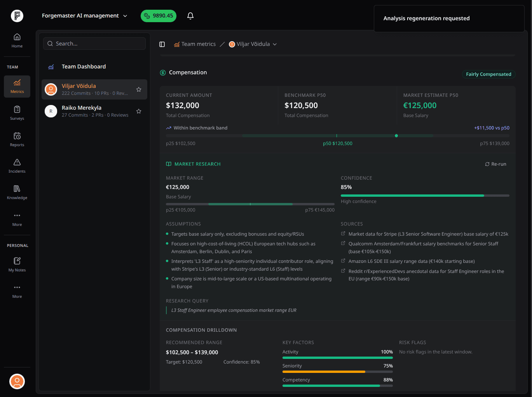532x397 pixels.
Task: Open the Surveys panel icon
Action: pos(17,113)
